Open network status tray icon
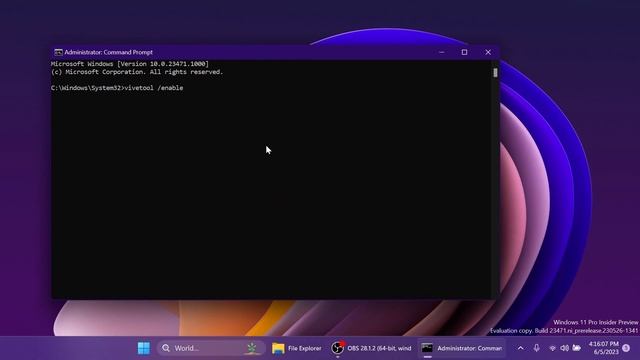The width and height of the screenshot is (640, 360). click(x=553, y=348)
